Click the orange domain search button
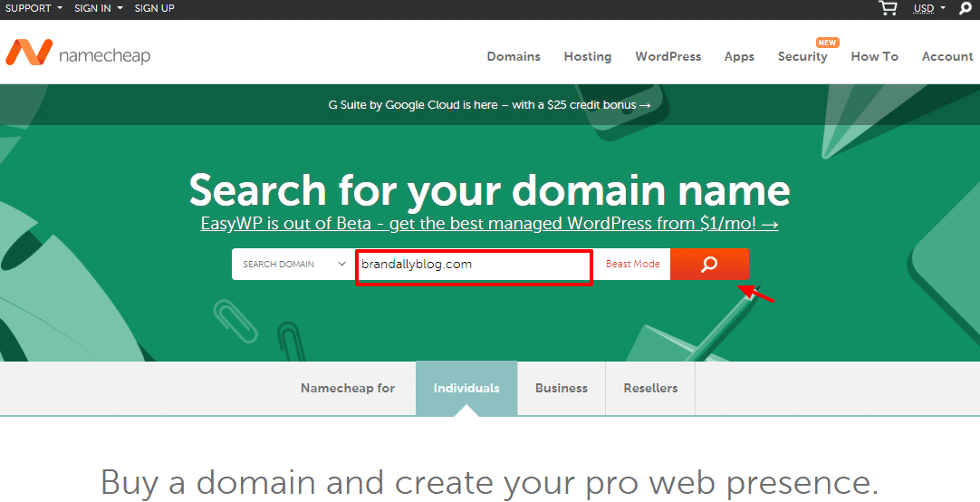Screen dimensions: 980x502 pos(709,264)
